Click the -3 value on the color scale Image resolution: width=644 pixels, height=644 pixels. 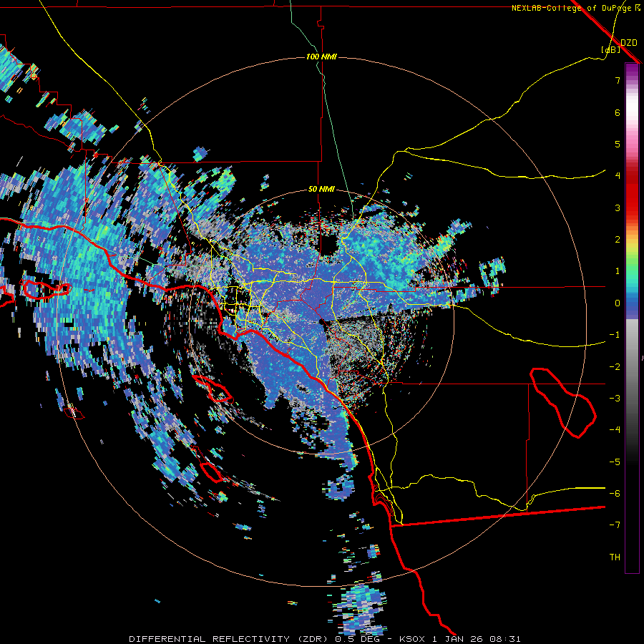tap(615, 398)
